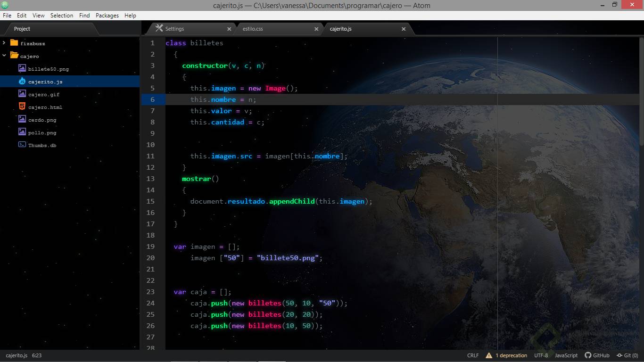Switch to the estilo.css tab
The width and height of the screenshot is (644, 362).
pos(280,29)
